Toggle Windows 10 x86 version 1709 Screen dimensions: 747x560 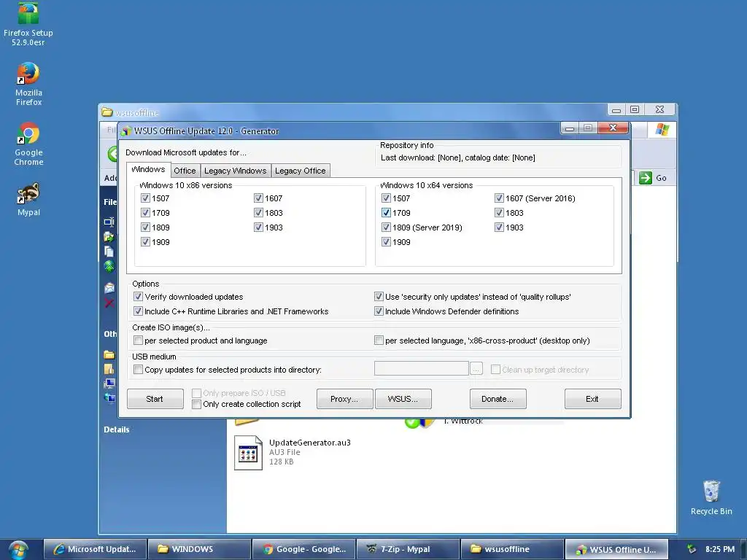click(145, 213)
